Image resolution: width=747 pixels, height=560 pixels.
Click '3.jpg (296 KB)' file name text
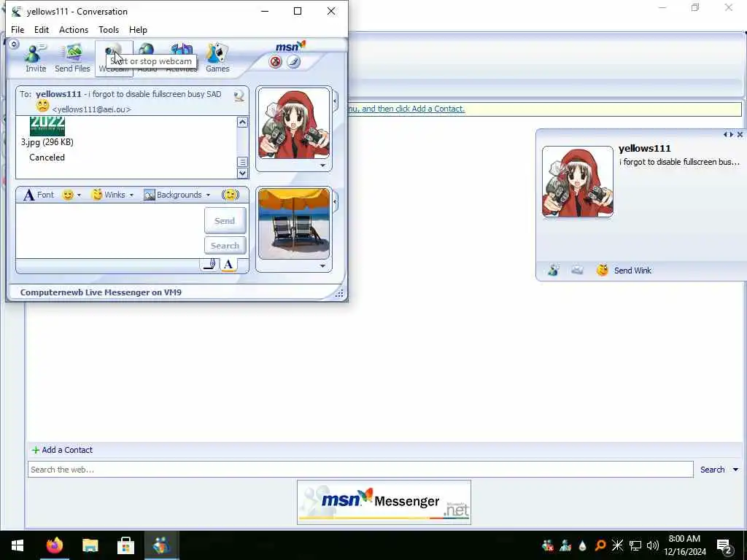coord(47,142)
